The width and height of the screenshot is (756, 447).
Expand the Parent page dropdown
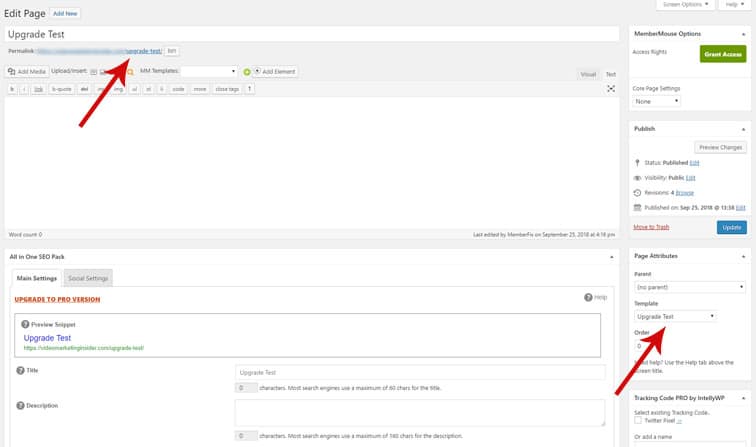click(689, 286)
